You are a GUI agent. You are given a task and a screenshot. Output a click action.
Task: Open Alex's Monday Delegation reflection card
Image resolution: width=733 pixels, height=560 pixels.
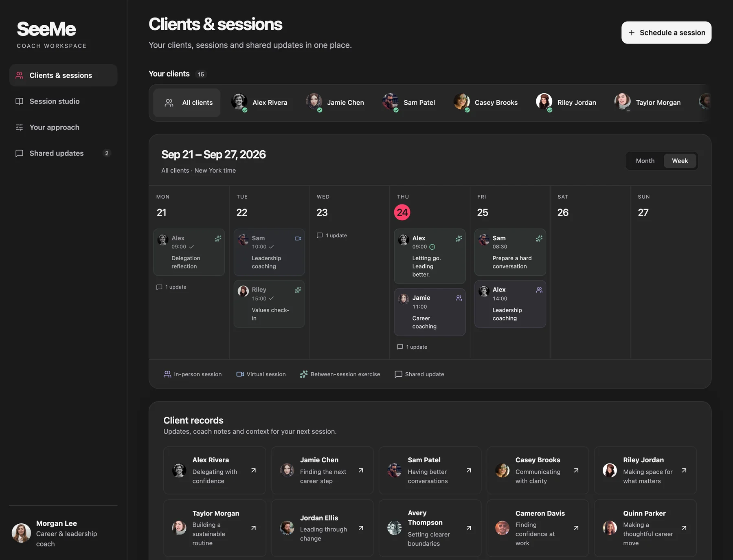[x=189, y=252]
